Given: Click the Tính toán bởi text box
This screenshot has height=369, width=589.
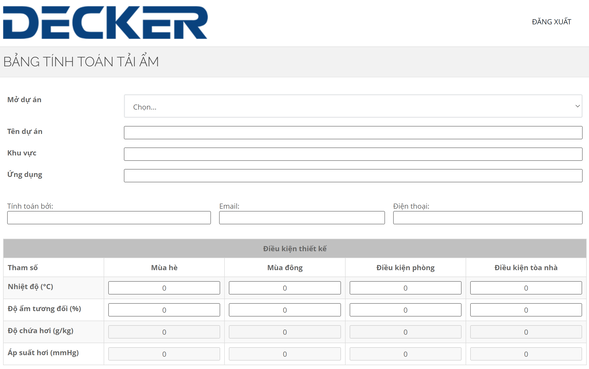Looking at the screenshot, I should pyautogui.click(x=109, y=218).
